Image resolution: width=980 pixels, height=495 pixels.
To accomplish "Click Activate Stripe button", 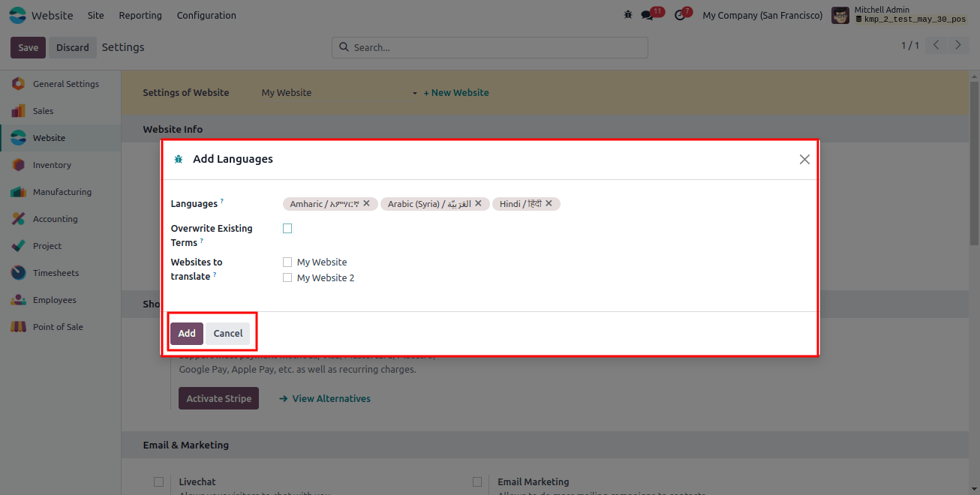I will click(218, 398).
